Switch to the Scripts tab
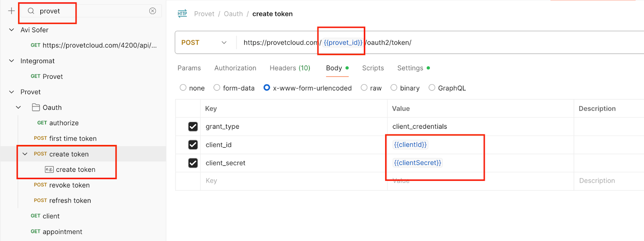The width and height of the screenshot is (644, 241). (373, 68)
